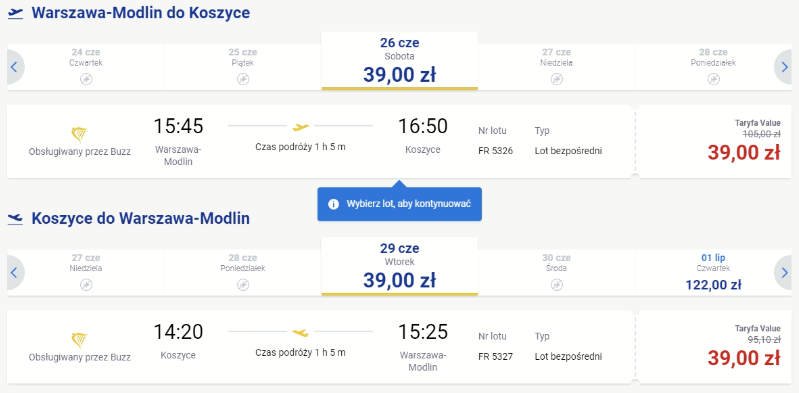Select the 27 cze Niedziela outbound date
The height and width of the screenshot is (393, 799).
pyautogui.click(x=556, y=67)
